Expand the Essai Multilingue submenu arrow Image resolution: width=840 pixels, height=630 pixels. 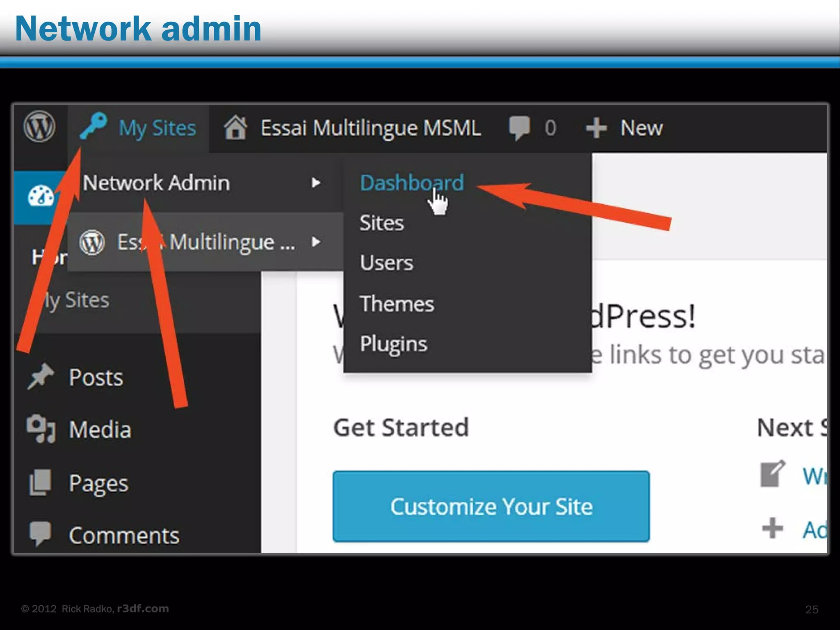[315, 242]
